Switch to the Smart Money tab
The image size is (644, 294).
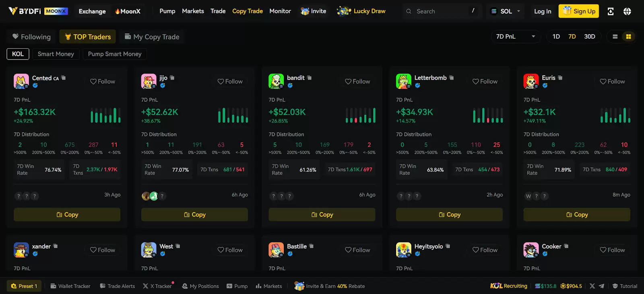point(56,54)
